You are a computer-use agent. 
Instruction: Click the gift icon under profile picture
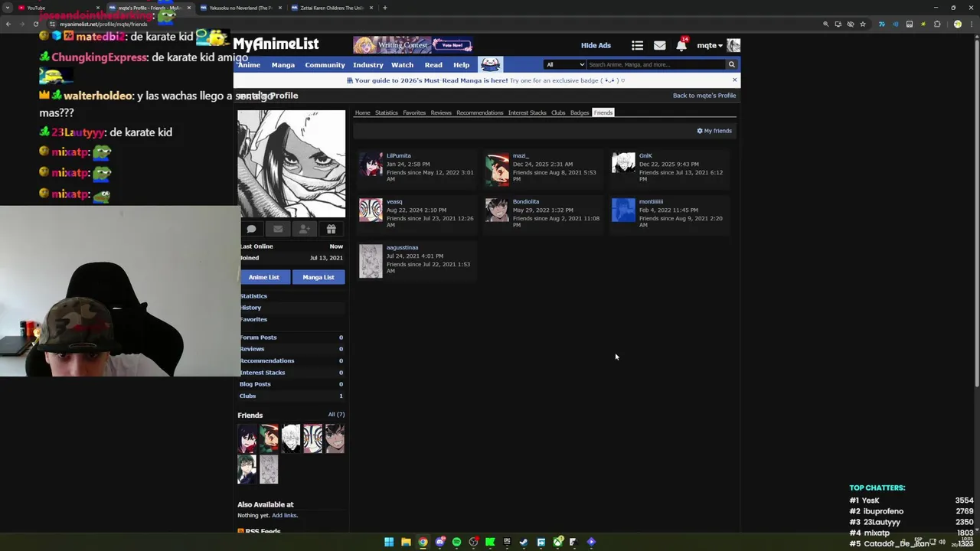click(x=332, y=229)
